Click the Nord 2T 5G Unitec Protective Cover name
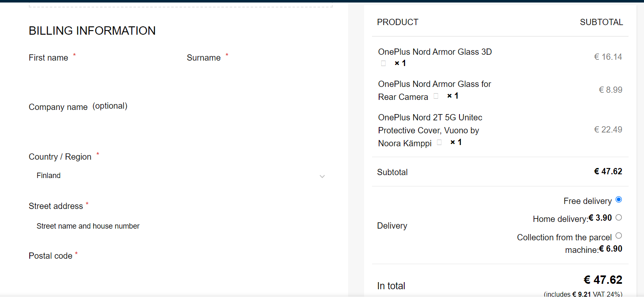The image size is (644, 298). point(430,118)
